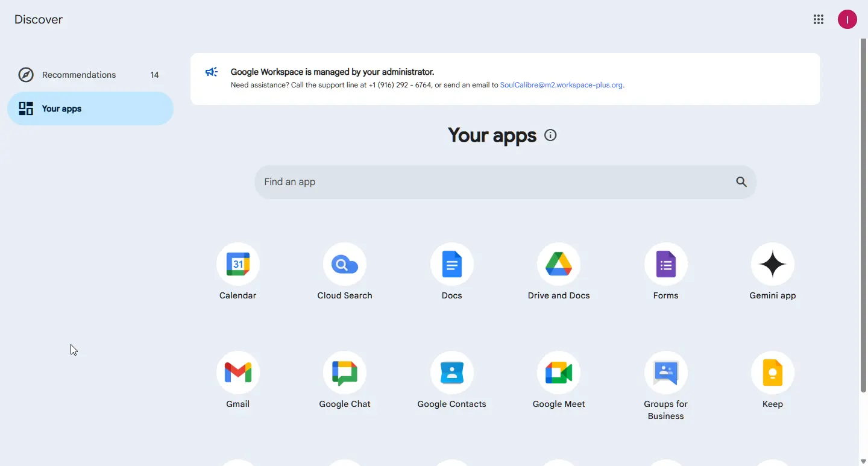This screenshot has height=466, width=868.
Task: Open Groups for Business app
Action: coord(666,373)
